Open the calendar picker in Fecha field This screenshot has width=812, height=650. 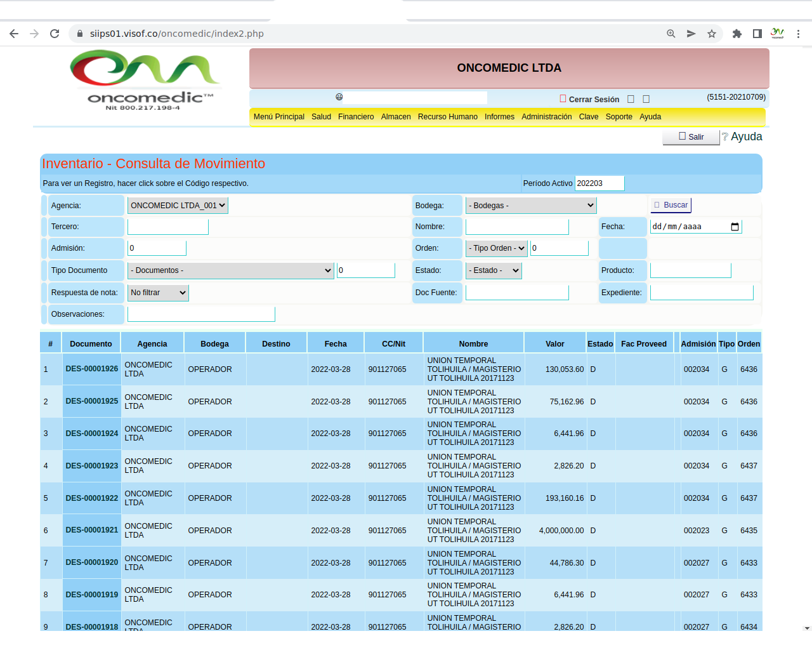[735, 227]
